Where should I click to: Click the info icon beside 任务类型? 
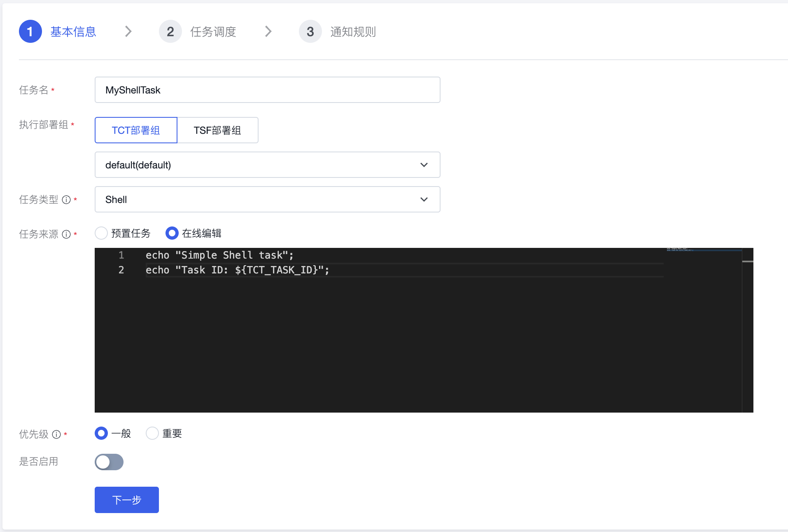click(66, 200)
